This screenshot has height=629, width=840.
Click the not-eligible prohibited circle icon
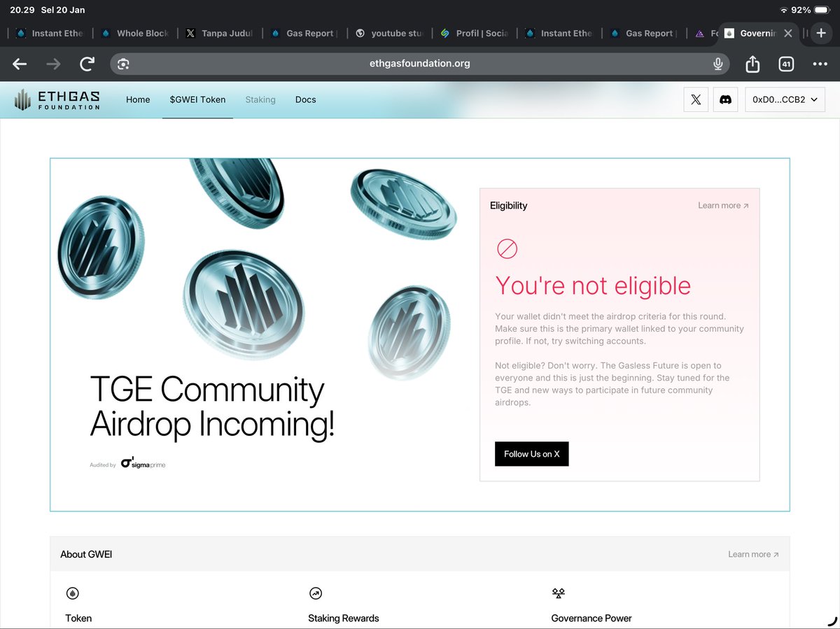tap(507, 248)
